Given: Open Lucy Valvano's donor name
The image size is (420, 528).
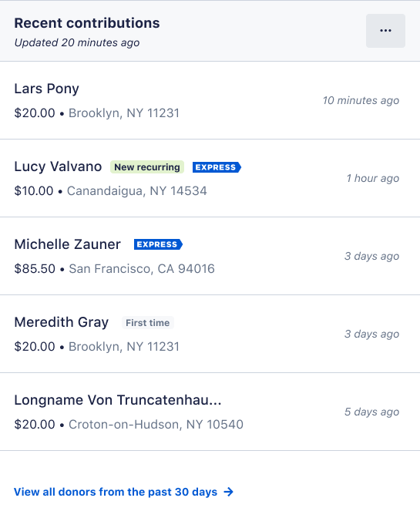Looking at the screenshot, I should coord(58,166).
